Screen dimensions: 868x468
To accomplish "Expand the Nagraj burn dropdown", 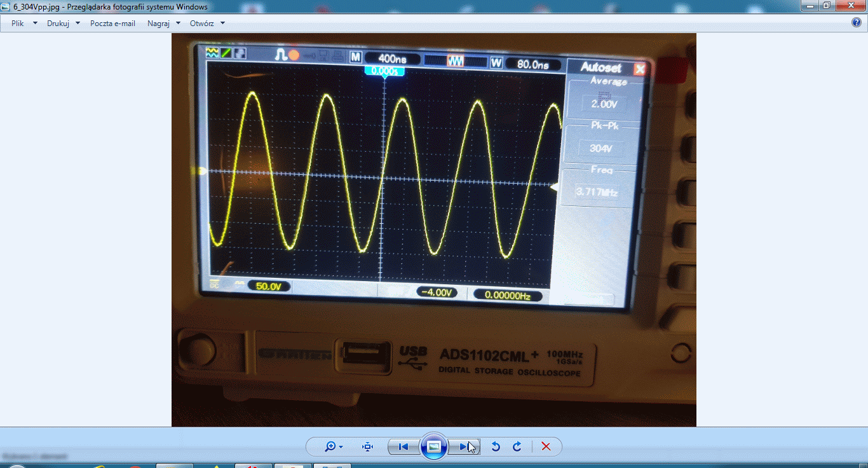I will 164,23.
